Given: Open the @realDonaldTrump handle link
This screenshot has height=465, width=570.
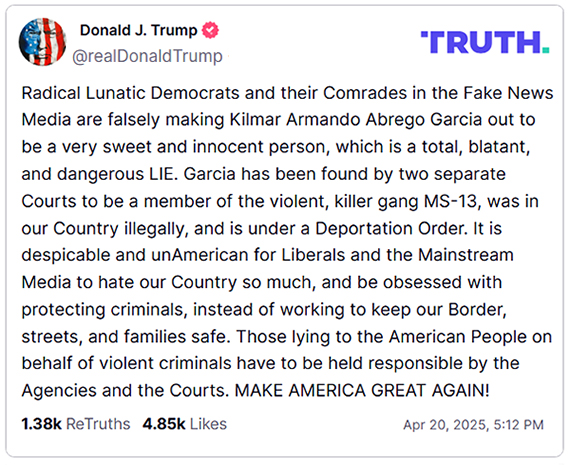Looking at the screenshot, I should coord(147,56).
